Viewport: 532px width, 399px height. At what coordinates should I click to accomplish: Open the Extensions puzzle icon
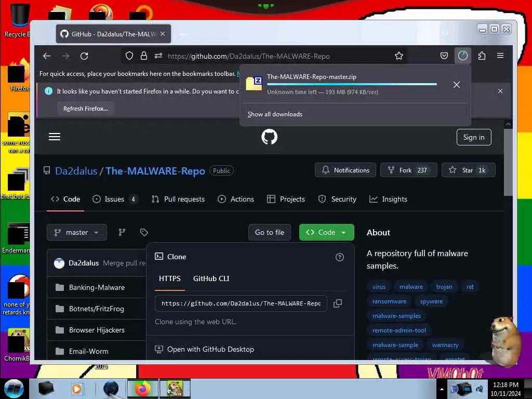point(482,56)
